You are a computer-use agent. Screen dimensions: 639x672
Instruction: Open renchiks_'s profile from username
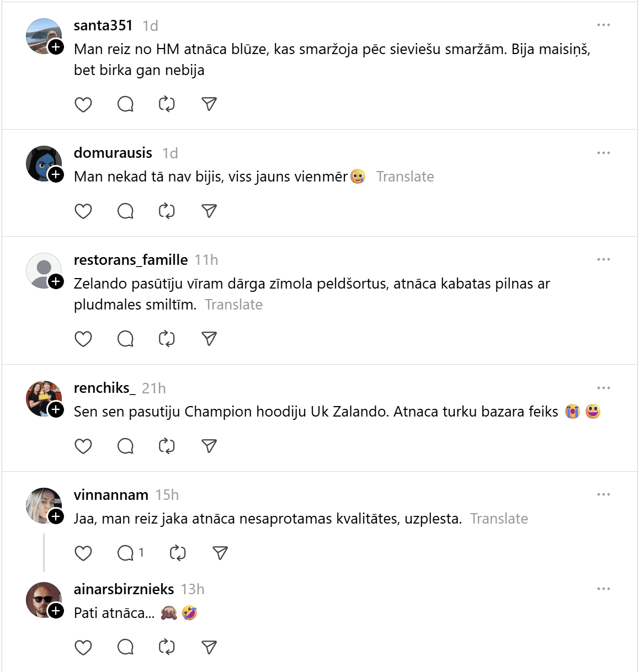click(x=105, y=388)
